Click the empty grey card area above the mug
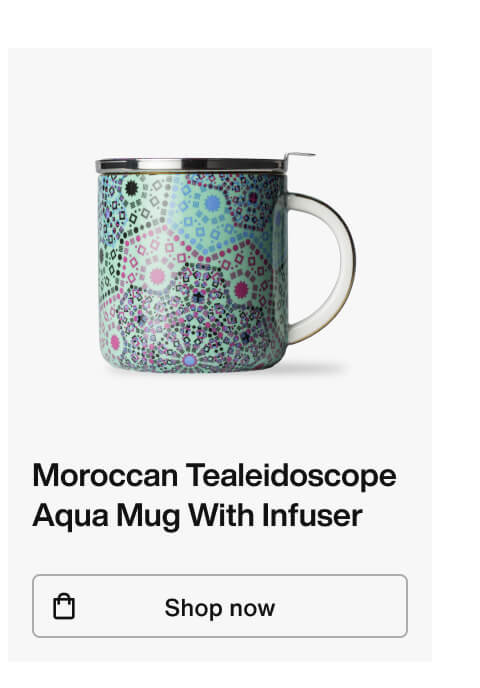The image size is (480, 688). click(219, 99)
